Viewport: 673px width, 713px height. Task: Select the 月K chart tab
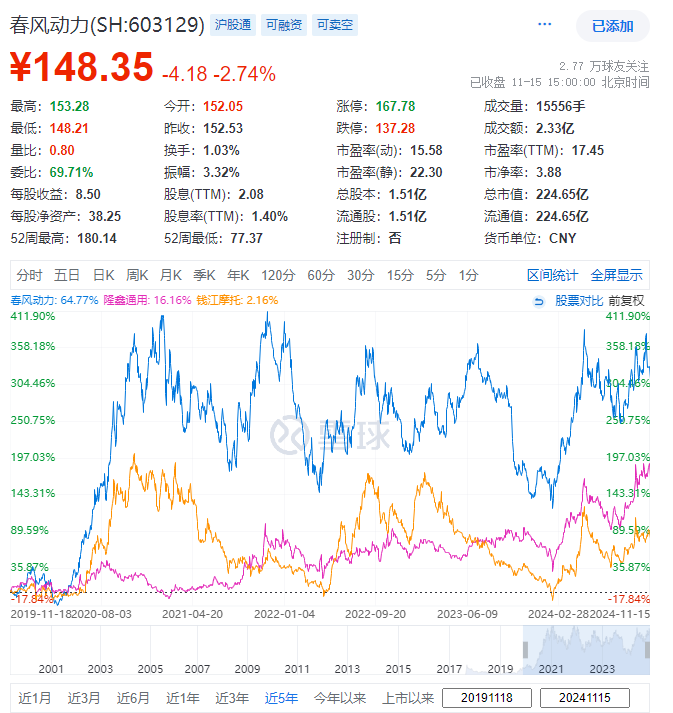[x=171, y=275]
